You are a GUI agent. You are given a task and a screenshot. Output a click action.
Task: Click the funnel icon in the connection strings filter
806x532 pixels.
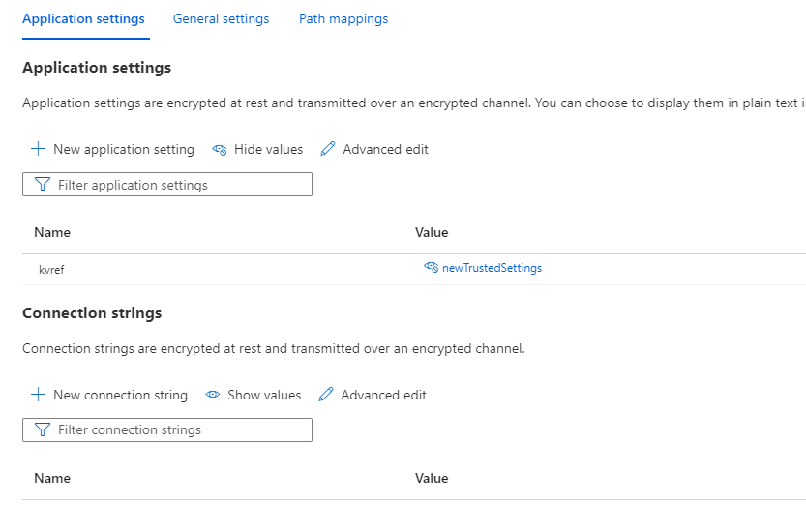[42, 429]
